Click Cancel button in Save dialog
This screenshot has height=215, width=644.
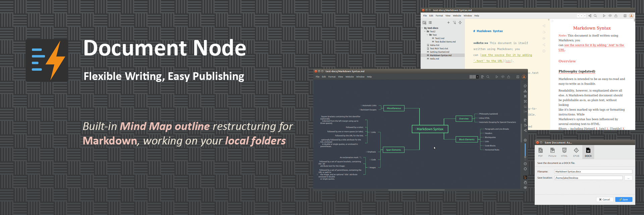pyautogui.click(x=605, y=200)
